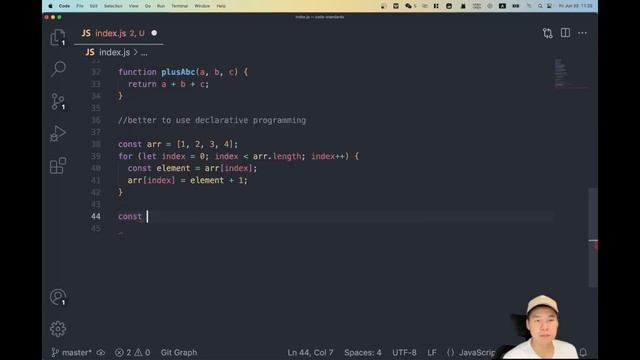640x360 pixels.
Task: Open the Explorer view in the activity bar
Action: [x=58, y=38]
